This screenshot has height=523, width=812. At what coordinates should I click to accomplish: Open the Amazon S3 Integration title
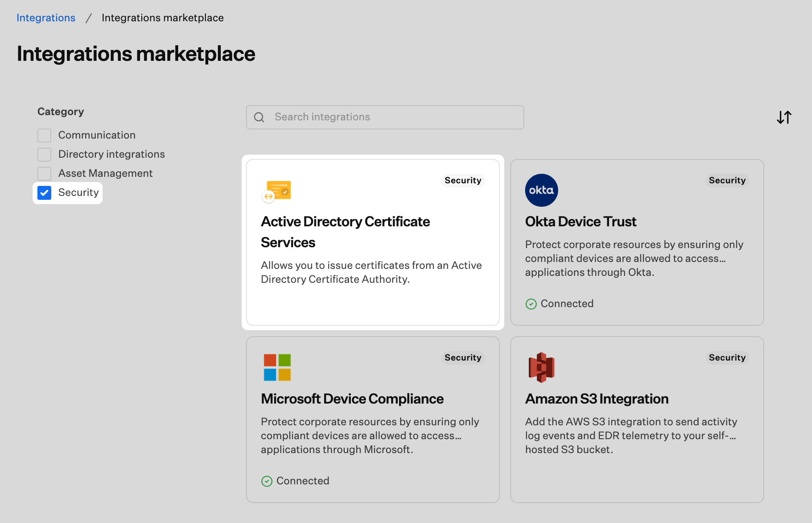(597, 399)
